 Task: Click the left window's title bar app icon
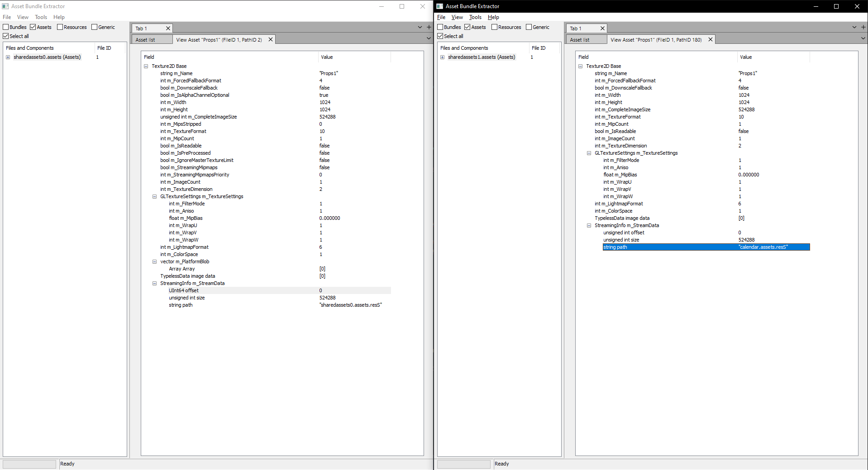(5, 6)
